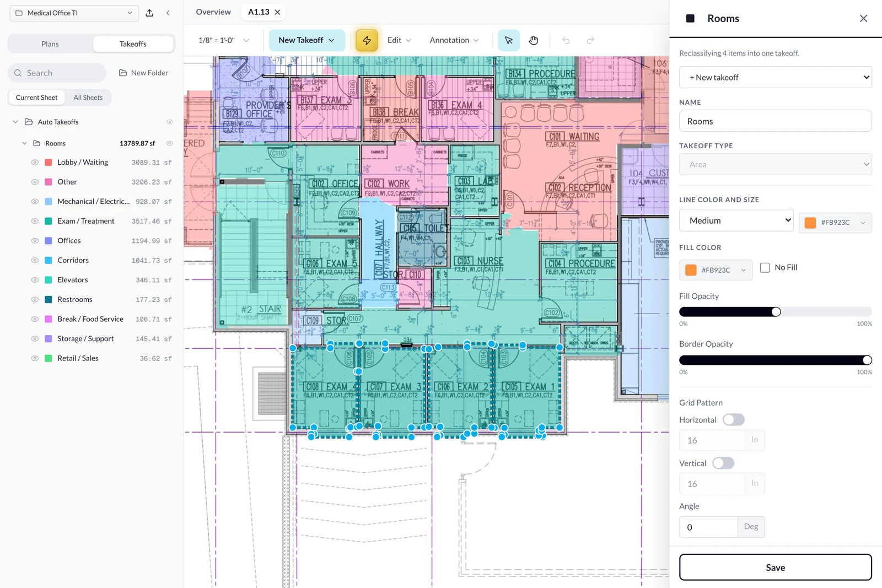Close the Rooms panel
This screenshot has width=882, height=588.
[863, 19]
